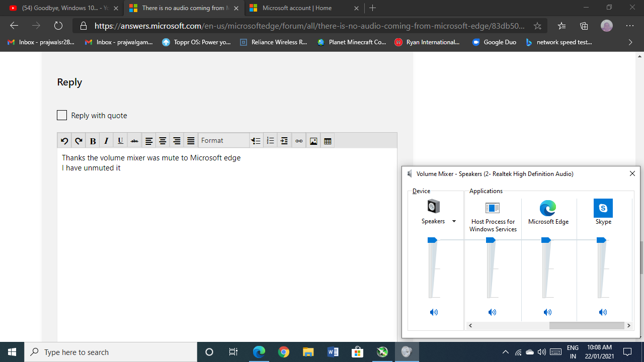The height and width of the screenshot is (362, 644).
Task: Refresh the page in Edge
Action: (58, 26)
